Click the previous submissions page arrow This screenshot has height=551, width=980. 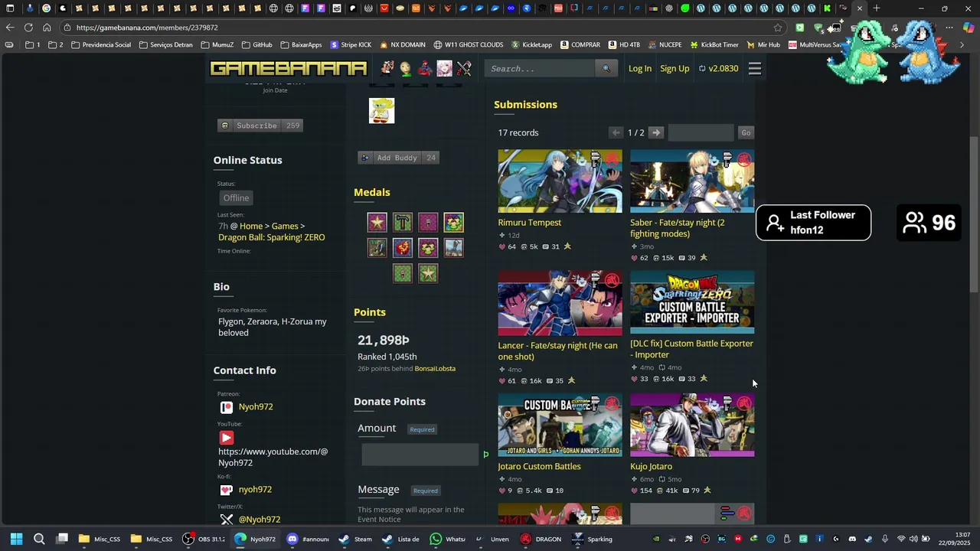pyautogui.click(x=616, y=132)
